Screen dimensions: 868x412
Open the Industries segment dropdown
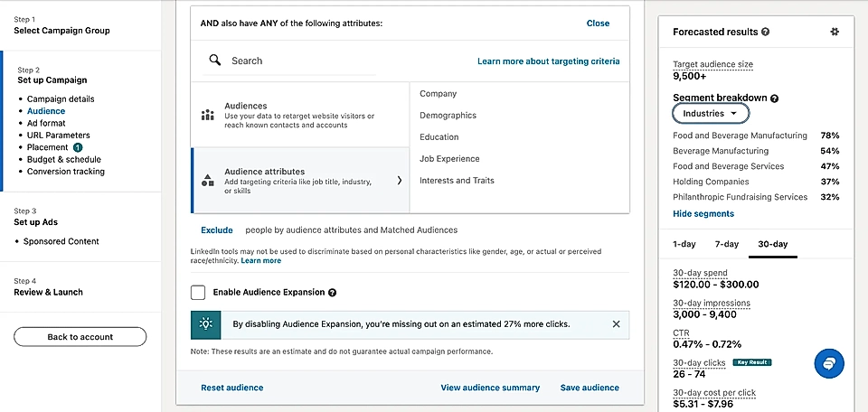[x=711, y=113]
